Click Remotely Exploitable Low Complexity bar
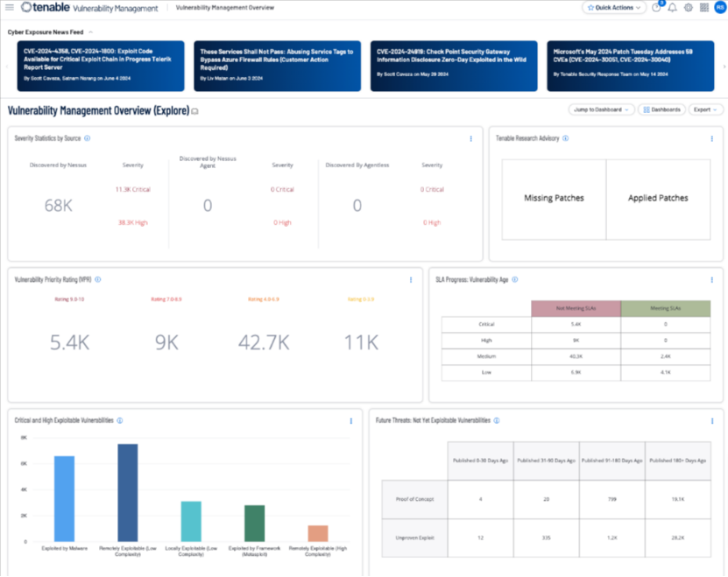 click(128, 493)
